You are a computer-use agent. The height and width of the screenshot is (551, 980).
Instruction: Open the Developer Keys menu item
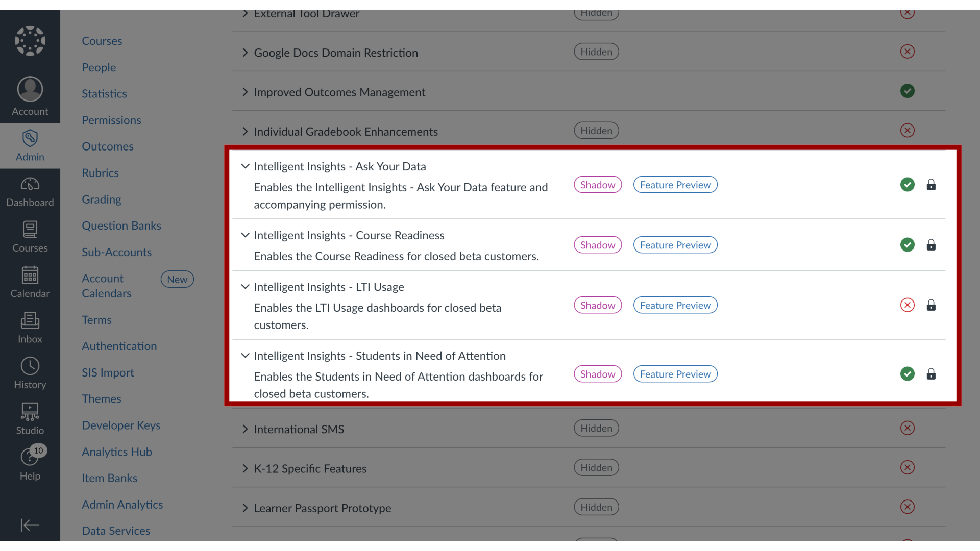121,425
